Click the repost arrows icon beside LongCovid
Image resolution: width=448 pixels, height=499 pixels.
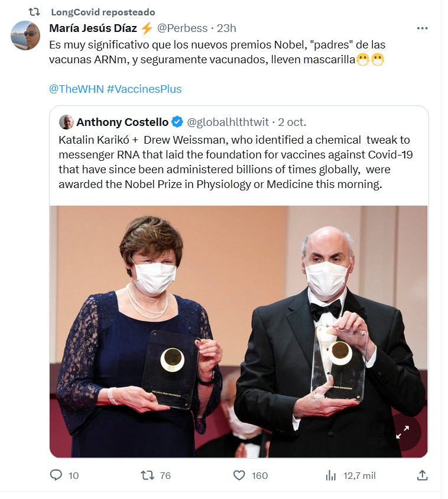pos(34,12)
